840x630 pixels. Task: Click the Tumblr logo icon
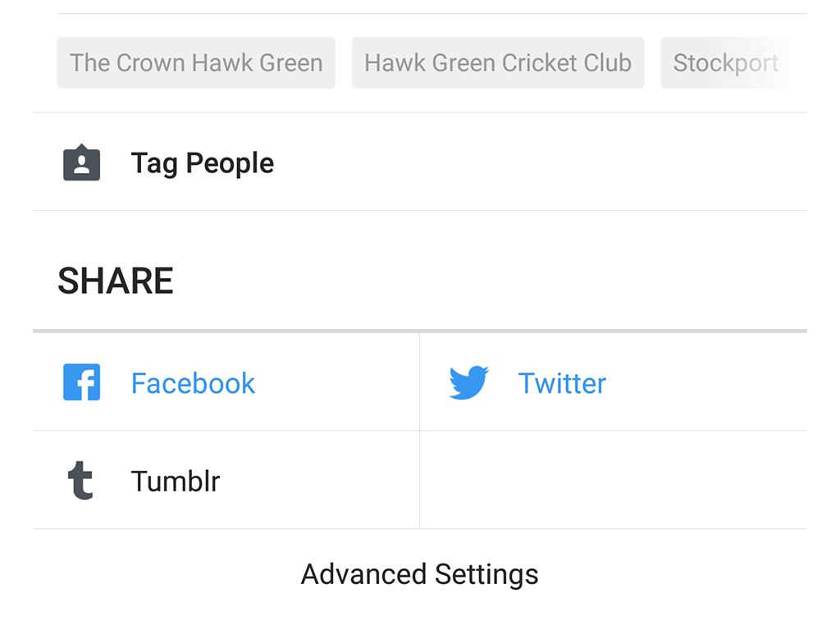pyautogui.click(x=80, y=481)
